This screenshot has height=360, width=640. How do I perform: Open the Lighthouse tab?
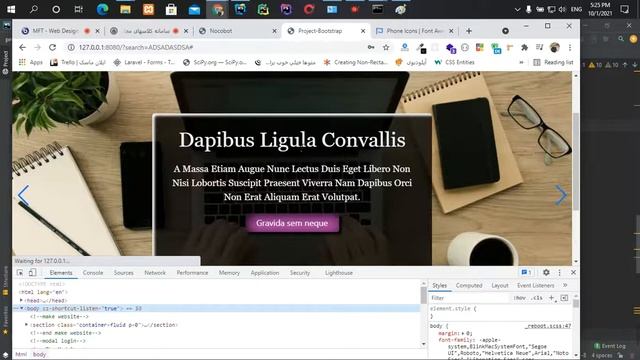[339, 273]
